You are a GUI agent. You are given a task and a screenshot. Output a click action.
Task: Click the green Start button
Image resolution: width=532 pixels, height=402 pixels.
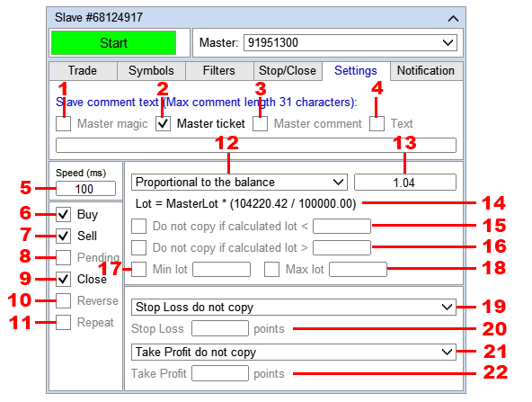[x=113, y=43]
